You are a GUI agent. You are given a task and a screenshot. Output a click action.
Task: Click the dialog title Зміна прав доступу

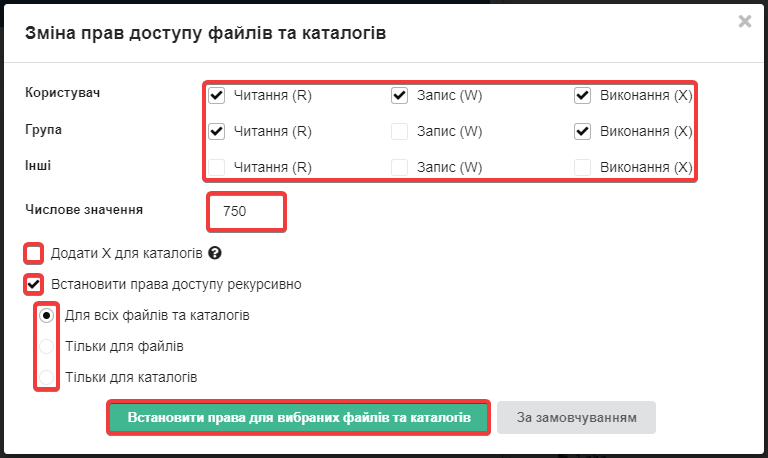click(x=205, y=33)
